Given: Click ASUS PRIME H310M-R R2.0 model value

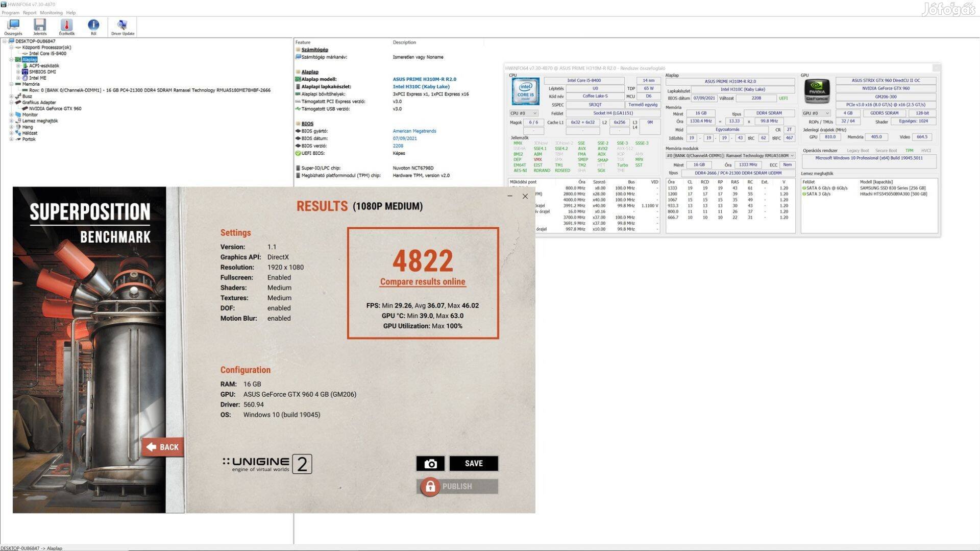Looking at the screenshot, I should 425,79.
